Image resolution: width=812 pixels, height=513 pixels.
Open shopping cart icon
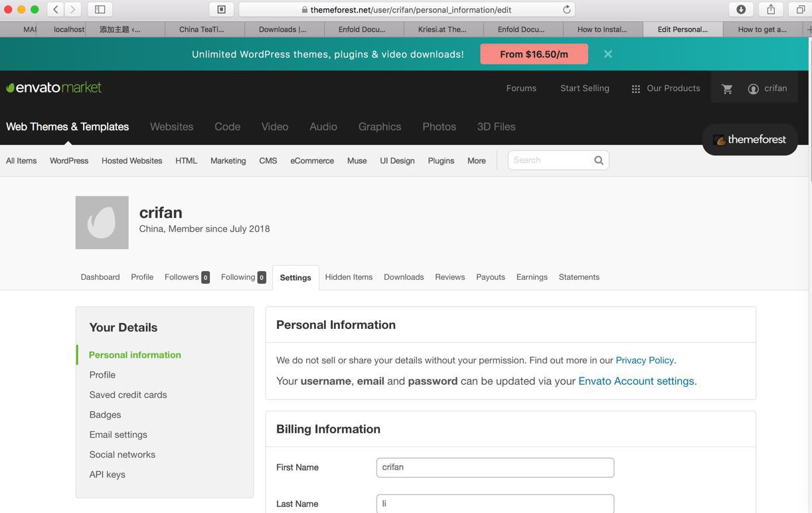727,88
